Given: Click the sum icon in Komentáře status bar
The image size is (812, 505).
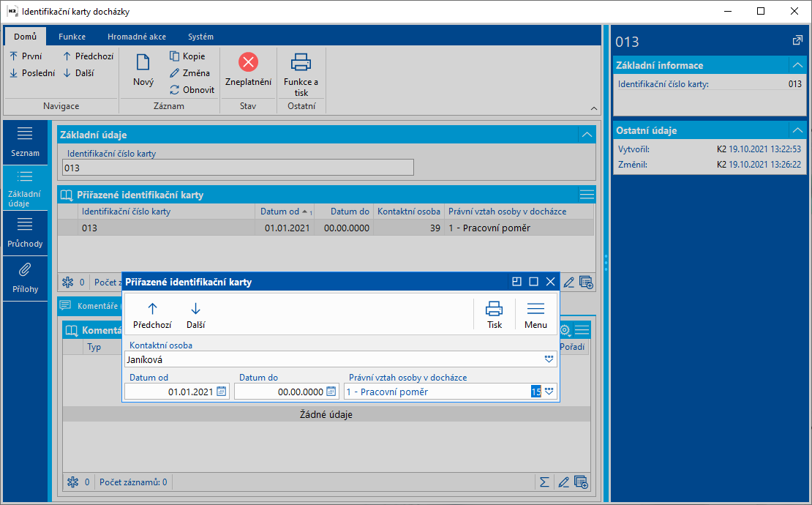Looking at the screenshot, I should pos(544,482).
